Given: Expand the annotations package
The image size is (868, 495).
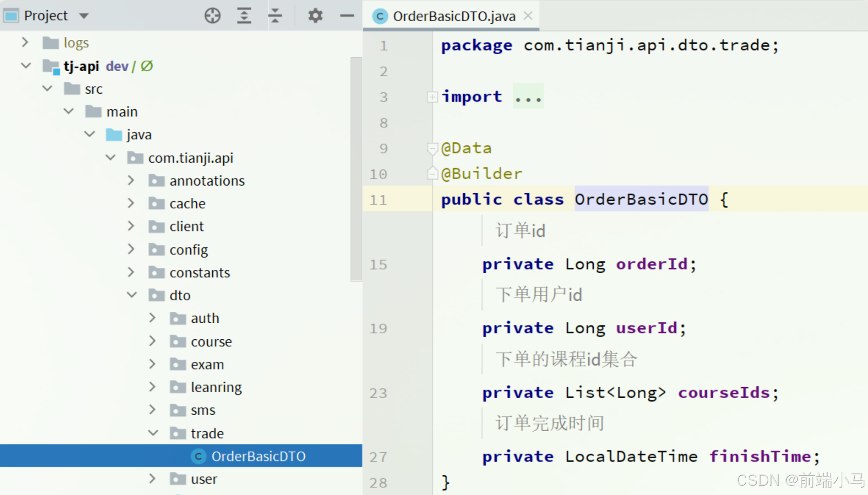Looking at the screenshot, I should 131,180.
